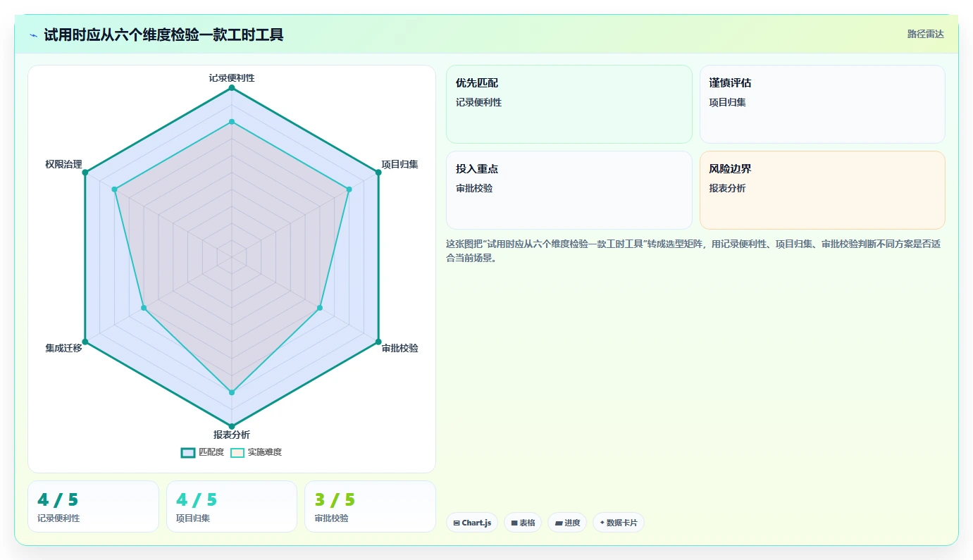The image size is (973, 560).
Task: Open the 风险边界 card
Action: click(x=822, y=190)
